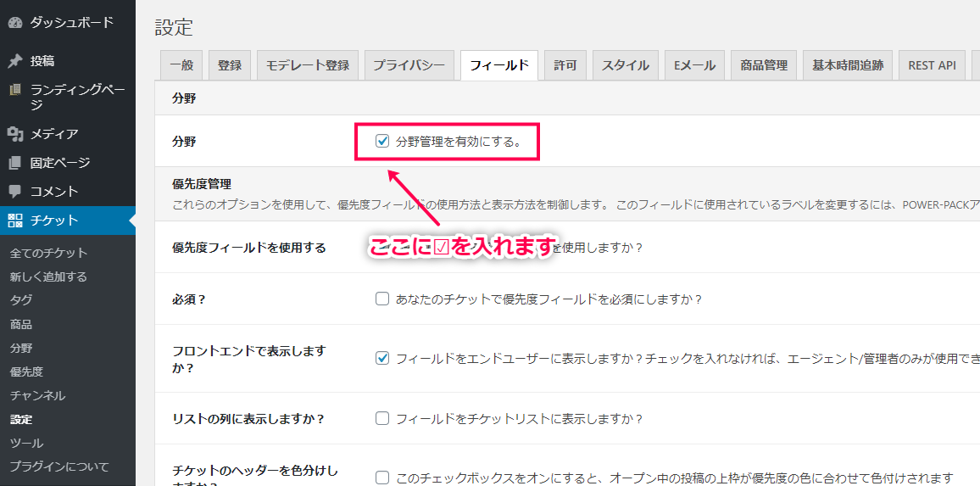Image resolution: width=980 pixels, height=486 pixels.
Task: Switch to the プライバシー tab
Action: coord(409,65)
